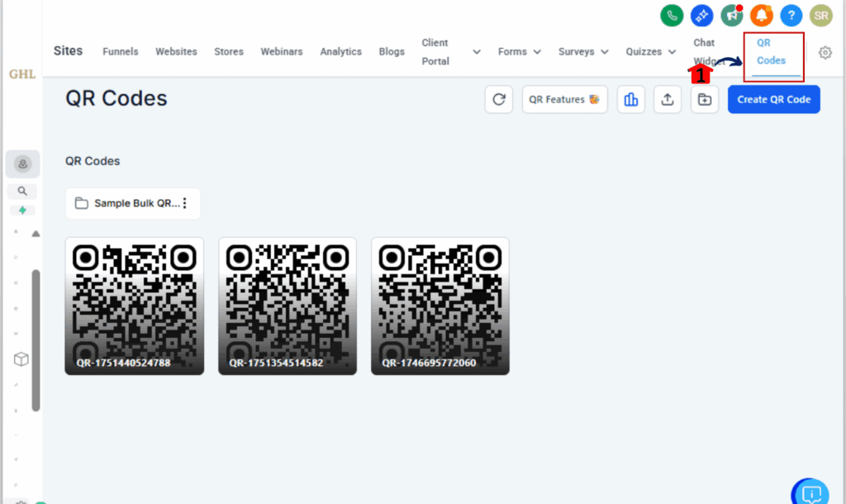Screen dimensions: 846x504
Task: Open the SR user avatar menu
Action: click(820, 16)
